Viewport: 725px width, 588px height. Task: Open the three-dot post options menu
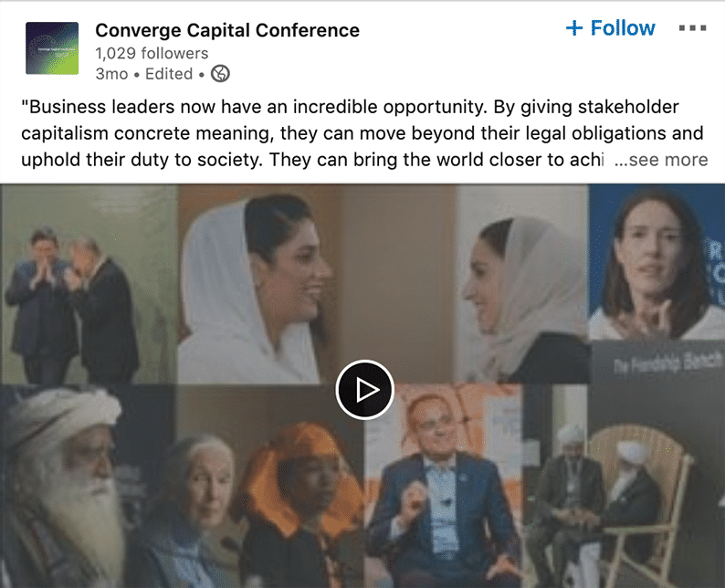click(x=692, y=28)
